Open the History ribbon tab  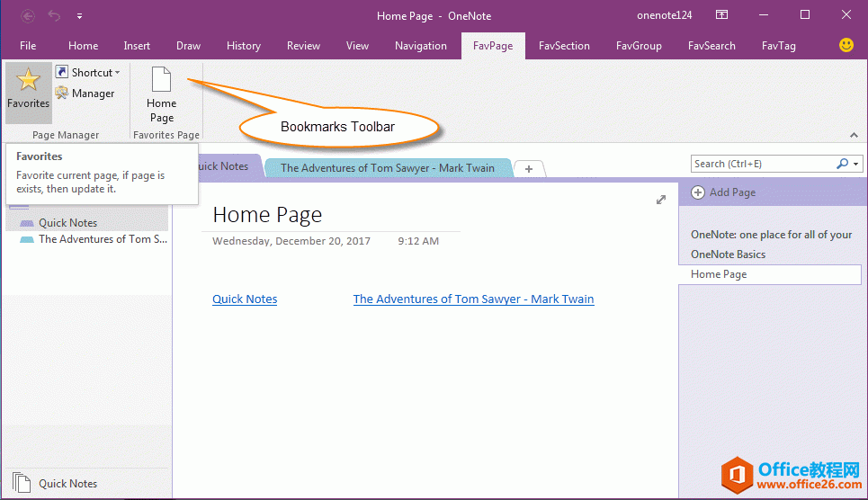pos(244,46)
